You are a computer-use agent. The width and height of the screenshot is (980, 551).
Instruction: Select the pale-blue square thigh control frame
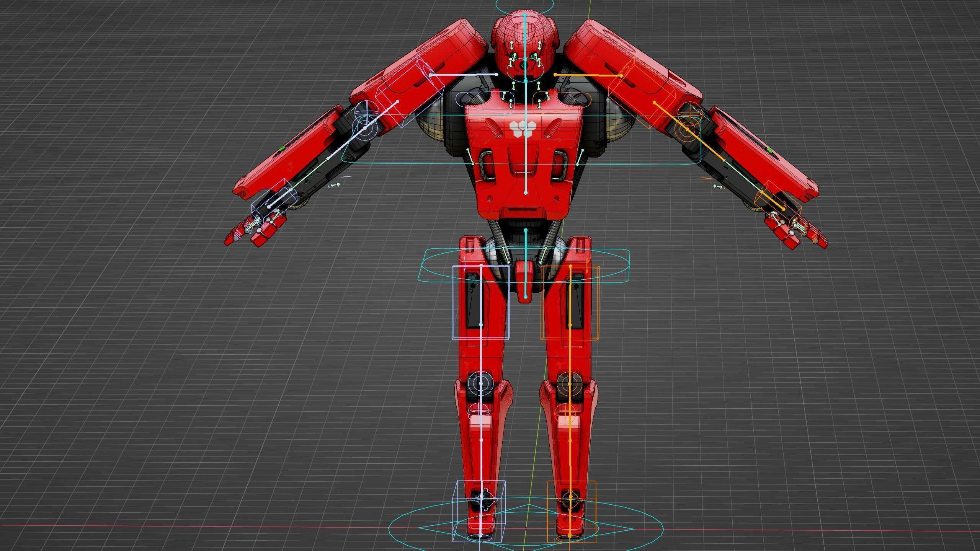click(481, 302)
